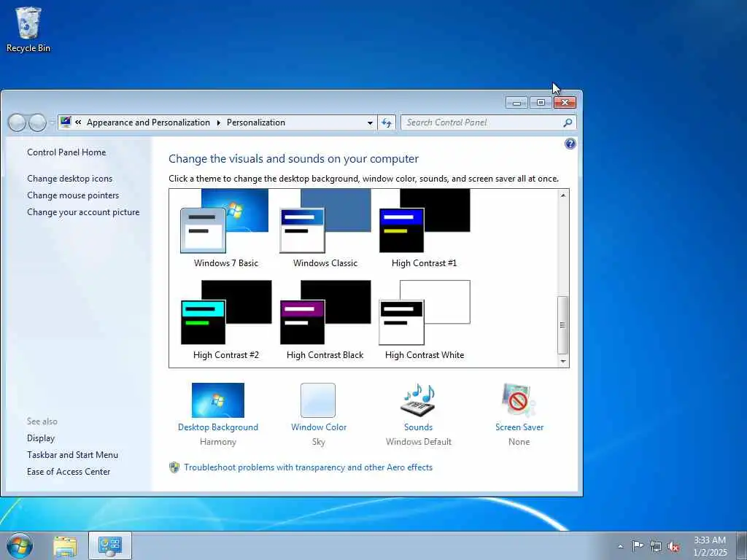
Task: Open Ease of Access Center link
Action: (68, 472)
